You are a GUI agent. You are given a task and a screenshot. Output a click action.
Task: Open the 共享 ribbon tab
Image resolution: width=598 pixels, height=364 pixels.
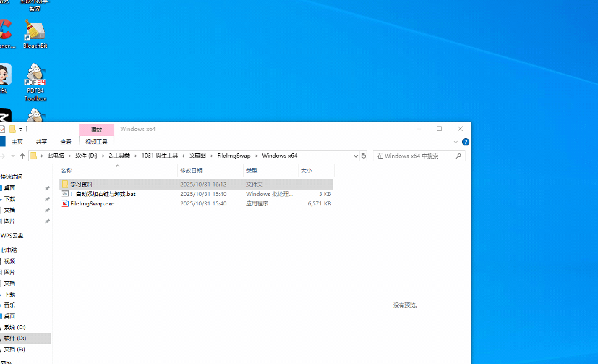[42, 142]
